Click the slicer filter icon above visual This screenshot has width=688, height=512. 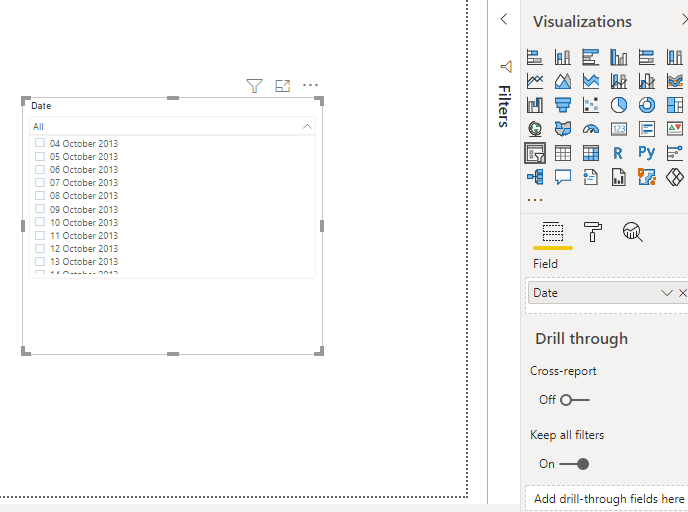click(x=254, y=86)
